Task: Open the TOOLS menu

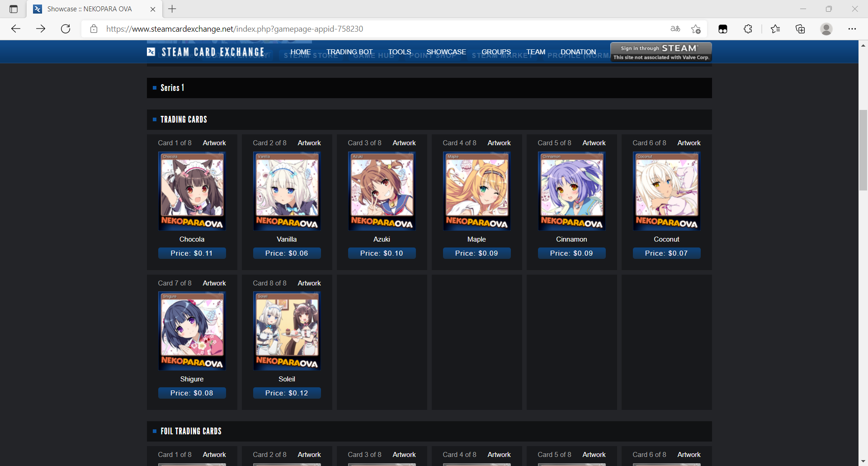Action: (400, 52)
